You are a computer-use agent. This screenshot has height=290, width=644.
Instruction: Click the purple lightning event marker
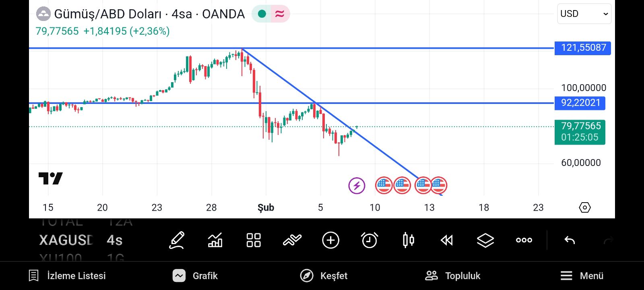pos(357,186)
